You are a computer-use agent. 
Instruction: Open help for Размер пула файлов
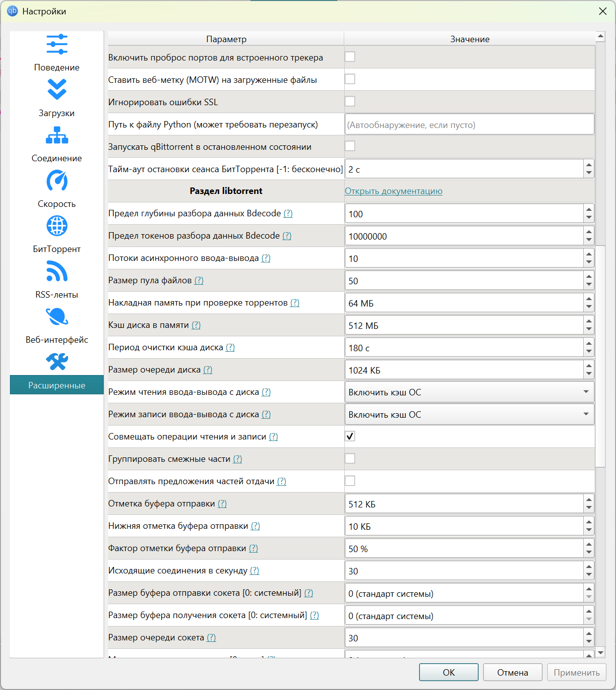(x=199, y=280)
